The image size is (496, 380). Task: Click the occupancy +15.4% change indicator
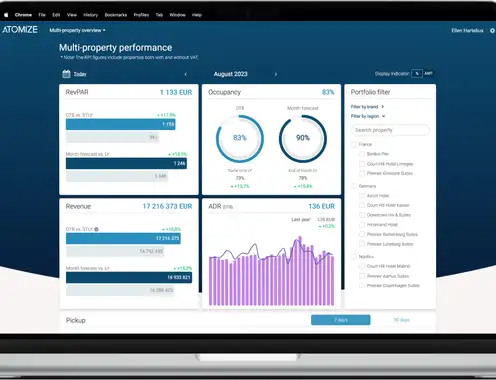pos(303,186)
